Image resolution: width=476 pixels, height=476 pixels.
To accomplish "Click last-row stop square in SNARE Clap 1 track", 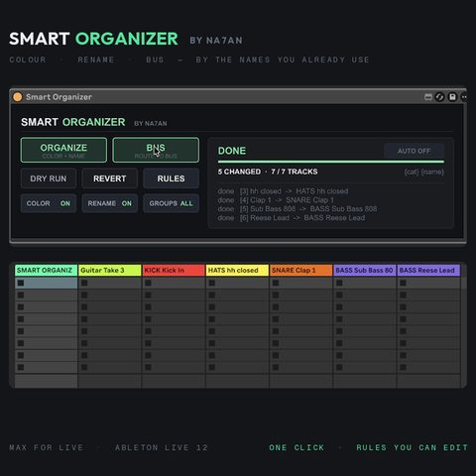I will click(276, 367).
